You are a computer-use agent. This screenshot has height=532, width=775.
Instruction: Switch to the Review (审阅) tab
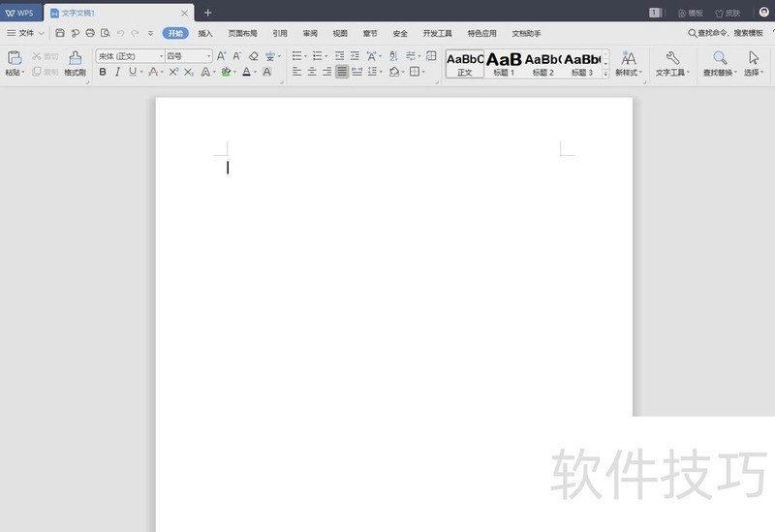tap(310, 33)
